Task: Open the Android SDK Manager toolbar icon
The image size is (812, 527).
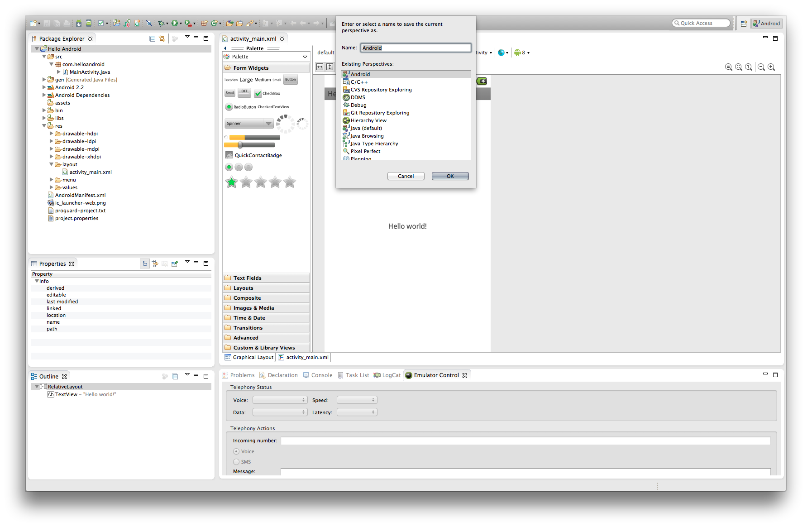Action: (x=79, y=23)
